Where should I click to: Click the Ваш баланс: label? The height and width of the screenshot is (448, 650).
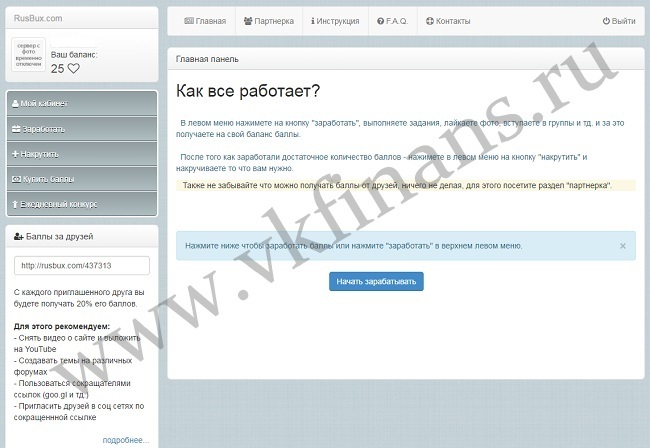74,55
